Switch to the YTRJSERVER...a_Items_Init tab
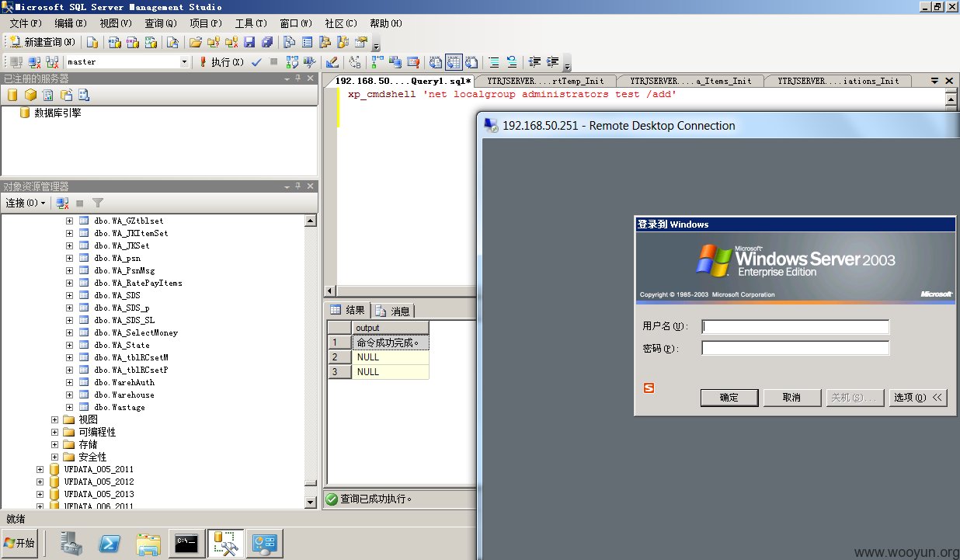The image size is (960, 560). coord(690,81)
